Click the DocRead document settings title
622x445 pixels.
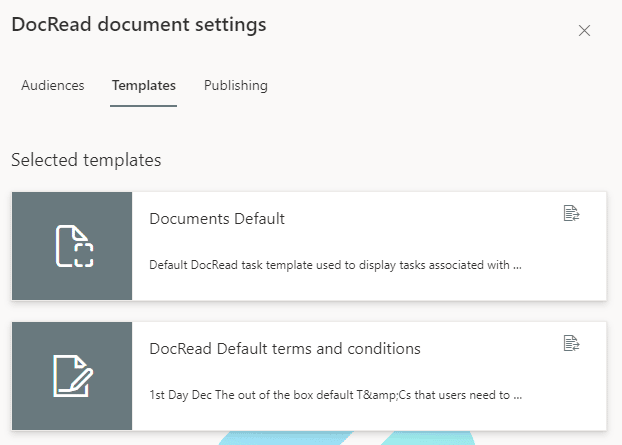click(x=139, y=25)
